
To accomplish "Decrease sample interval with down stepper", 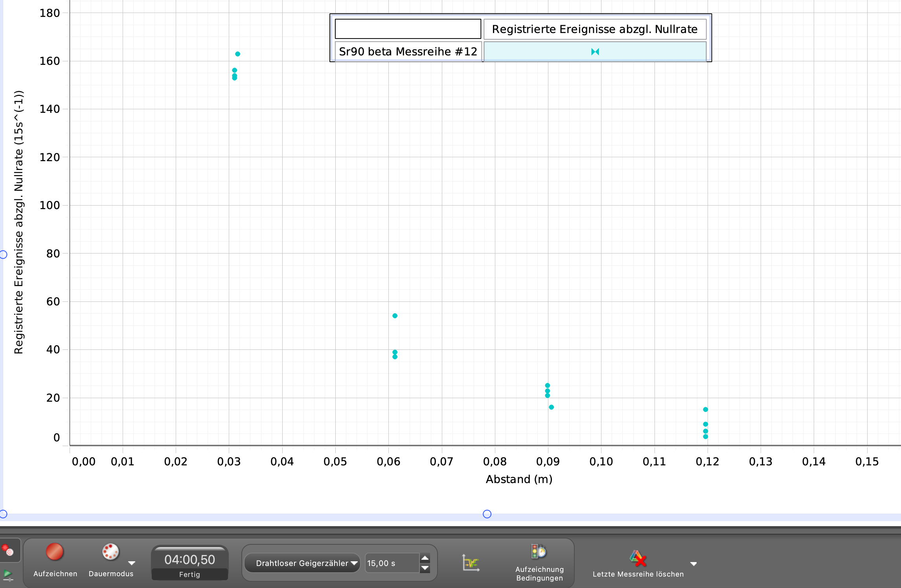I will click(x=425, y=568).
